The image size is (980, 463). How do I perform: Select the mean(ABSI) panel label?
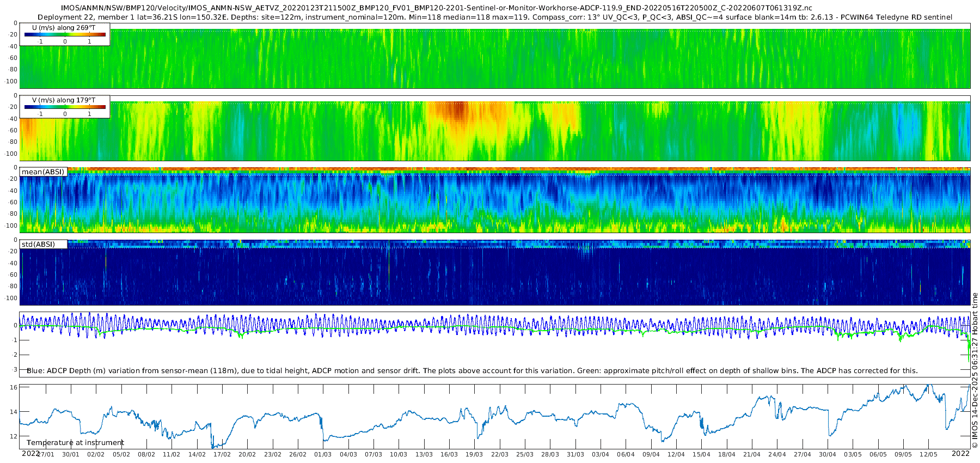[x=43, y=172]
